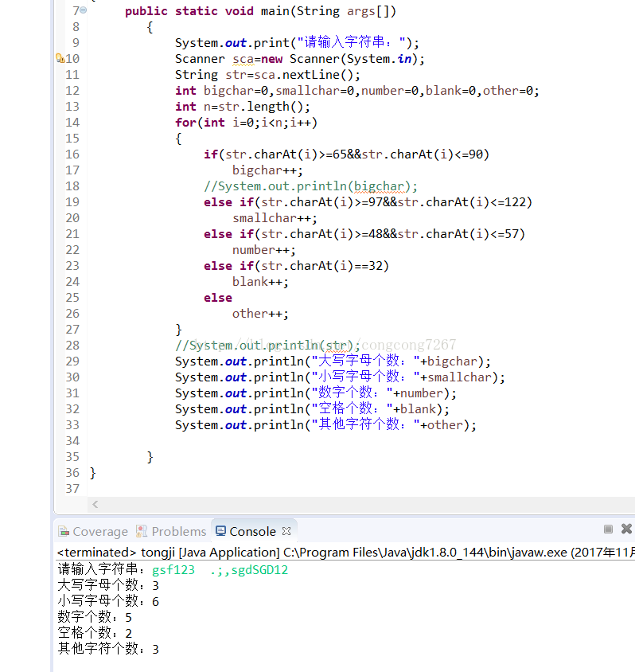Click the commented println(str) line
The height and width of the screenshot is (672, 635).
tap(267, 346)
